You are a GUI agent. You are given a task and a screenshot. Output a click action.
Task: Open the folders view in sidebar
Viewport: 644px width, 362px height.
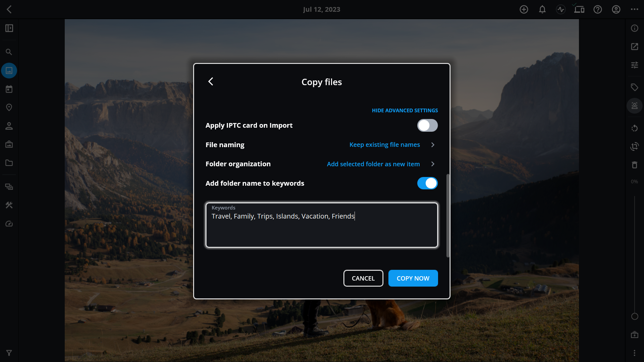pos(9,163)
